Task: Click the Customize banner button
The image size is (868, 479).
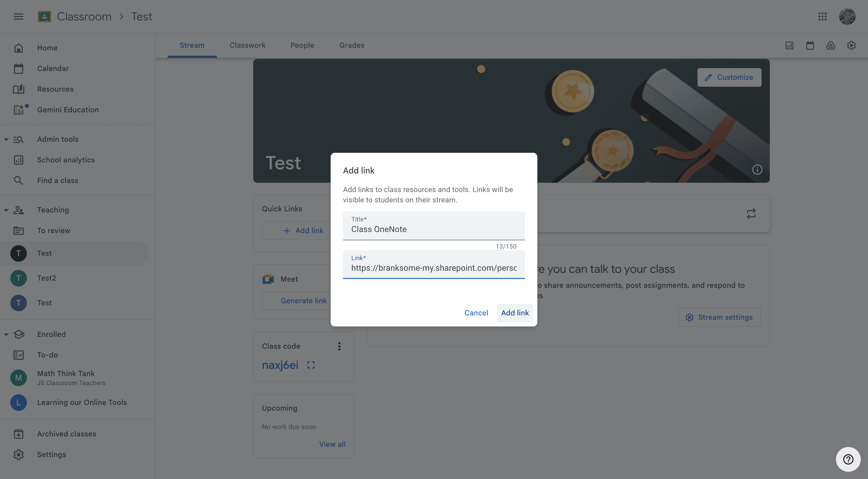Action: 729,77
